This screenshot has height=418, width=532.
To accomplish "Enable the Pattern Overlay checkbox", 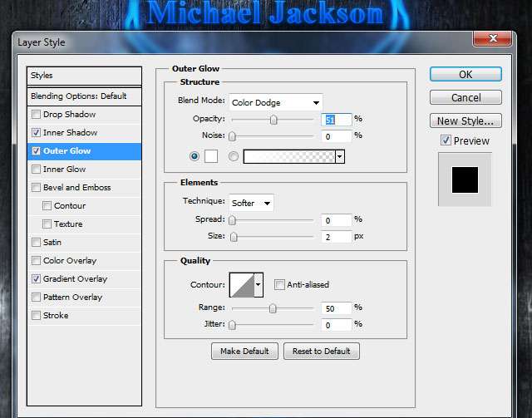I will point(36,298).
